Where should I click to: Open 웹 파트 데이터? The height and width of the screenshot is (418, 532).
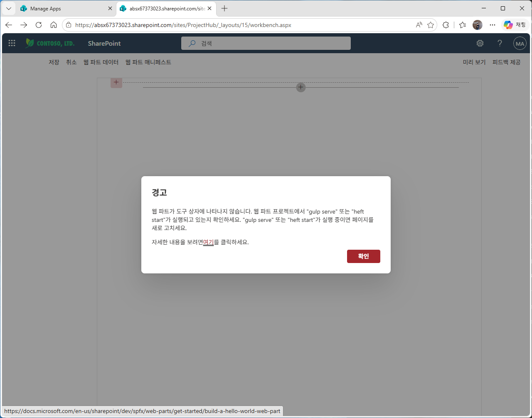pyautogui.click(x=101, y=62)
